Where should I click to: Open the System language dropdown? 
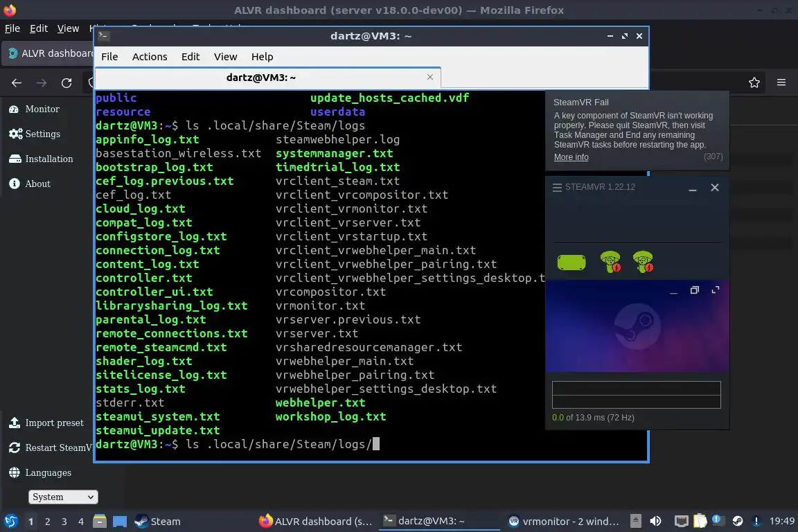pos(62,497)
